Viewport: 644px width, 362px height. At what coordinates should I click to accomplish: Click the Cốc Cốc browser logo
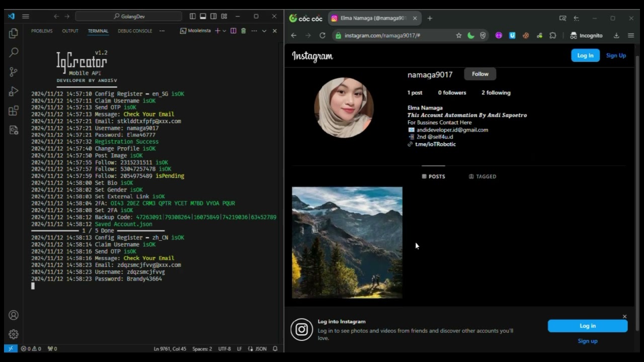(x=306, y=18)
